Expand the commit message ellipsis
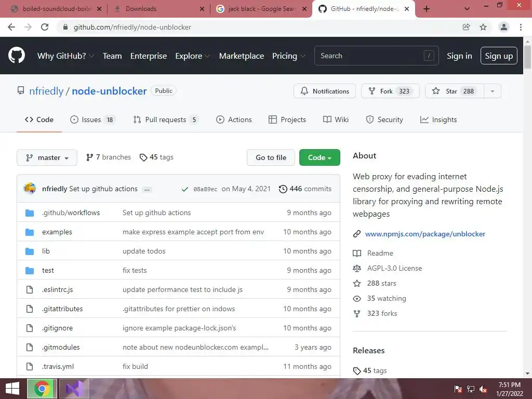 click(147, 189)
